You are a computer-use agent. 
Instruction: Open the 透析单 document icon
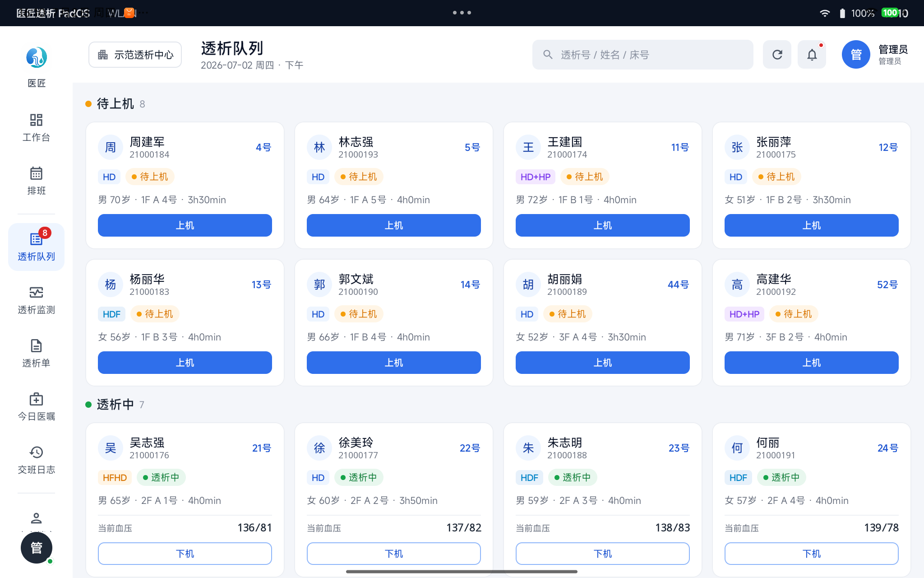[36, 345]
